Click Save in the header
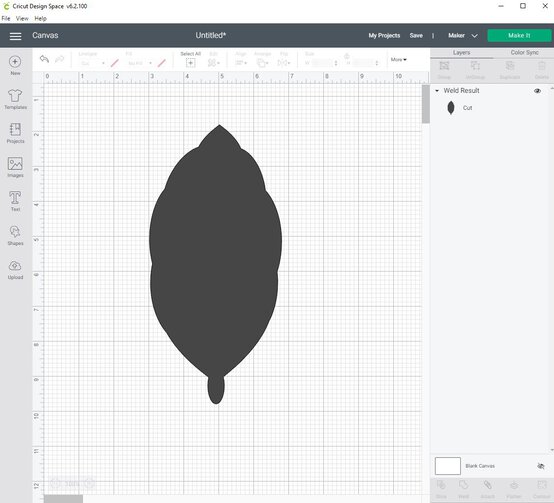Viewport: 554px width, 503px height. tap(416, 36)
